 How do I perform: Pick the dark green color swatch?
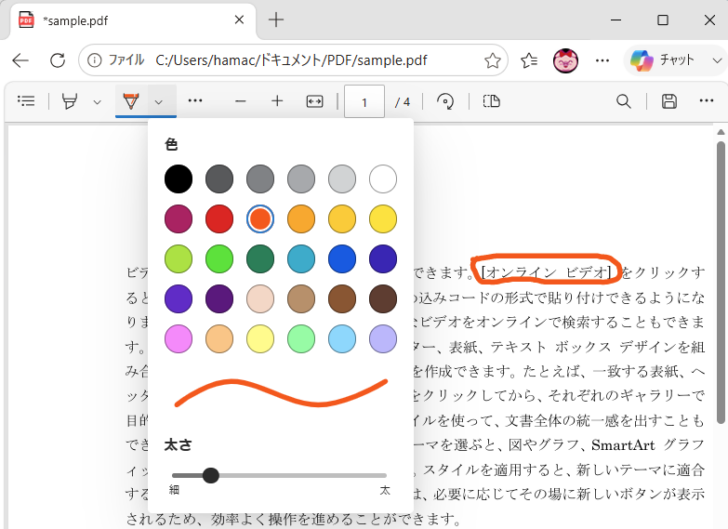tap(260, 259)
